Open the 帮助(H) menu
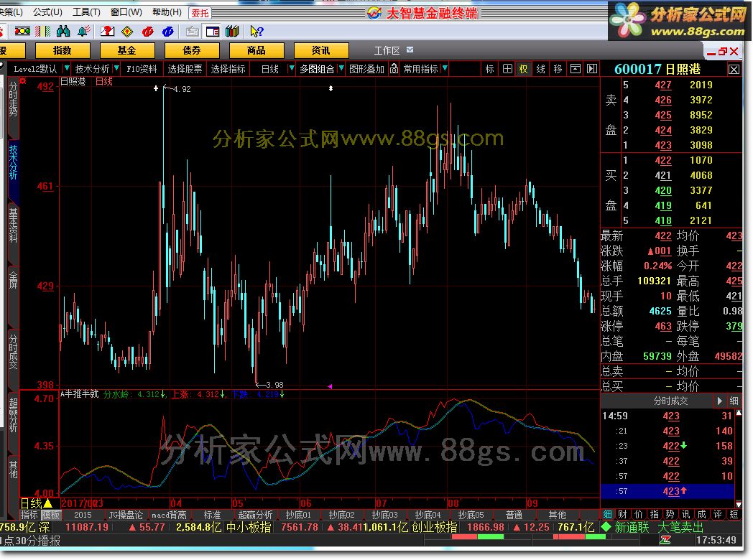 pos(167,12)
